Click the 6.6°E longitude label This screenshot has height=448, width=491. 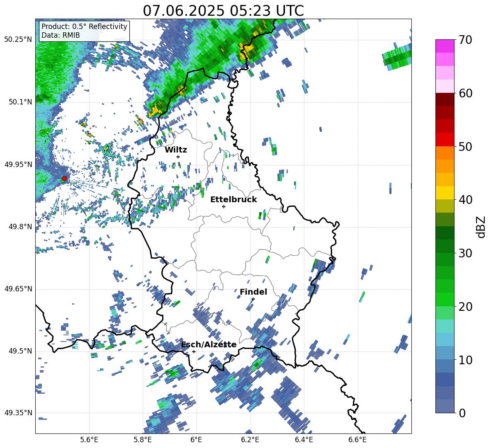[x=357, y=440]
